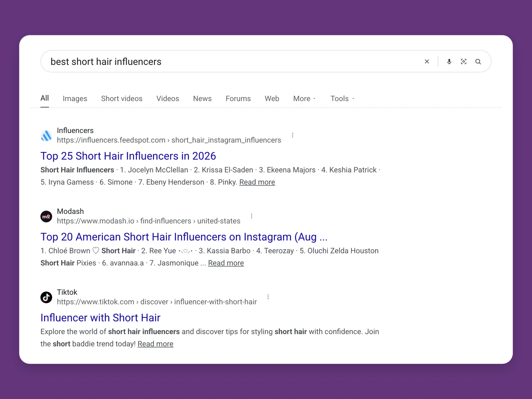The width and height of the screenshot is (532, 399).
Task: Open Top 20 American Short Hair Influencers link
Action: (x=184, y=237)
